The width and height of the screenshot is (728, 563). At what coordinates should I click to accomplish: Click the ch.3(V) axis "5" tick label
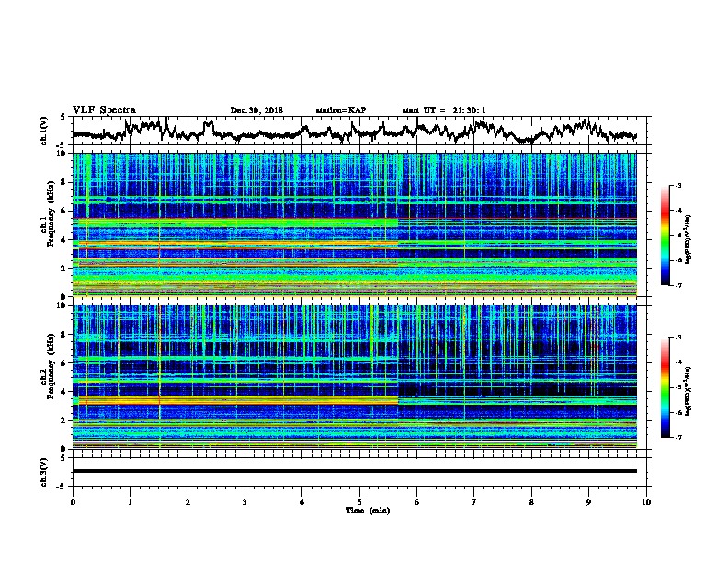tap(63, 457)
